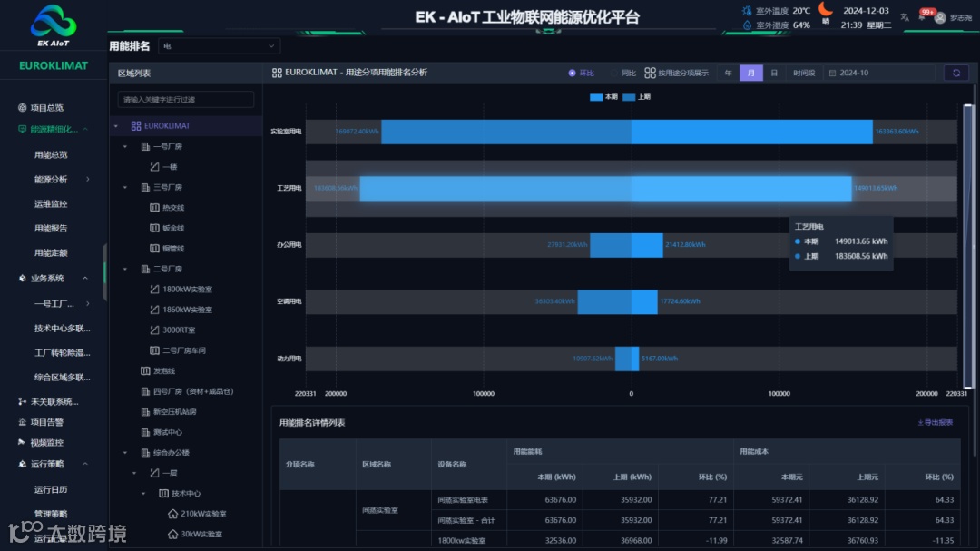Open 项目总览 project overview icon
The height and width of the screenshot is (551, 980).
pyautogui.click(x=23, y=108)
